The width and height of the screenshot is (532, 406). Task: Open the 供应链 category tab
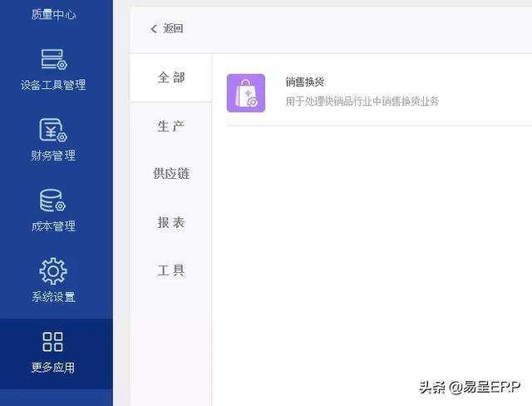171,174
